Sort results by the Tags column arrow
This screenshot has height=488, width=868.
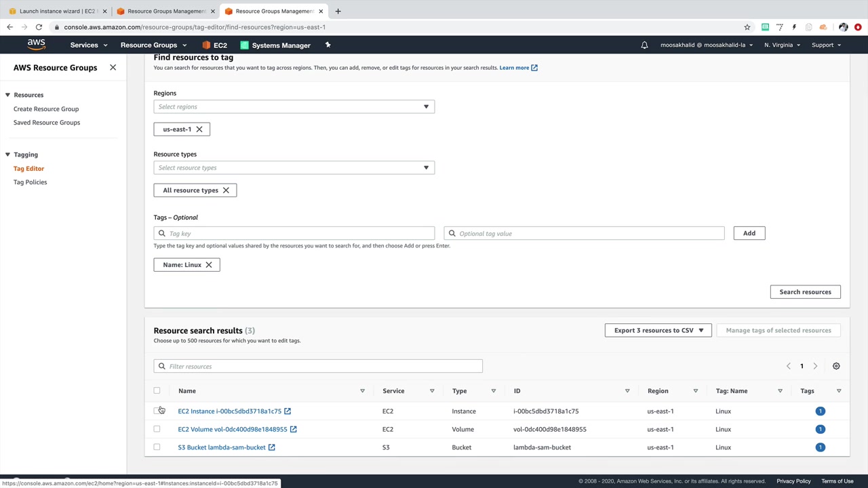839,391
